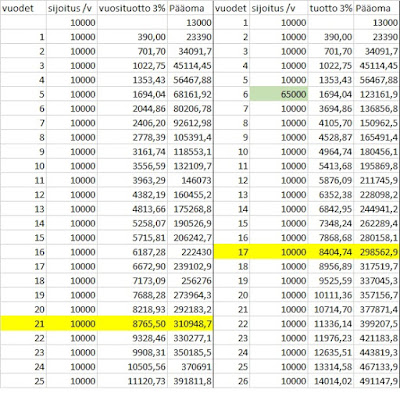The image size is (400, 393).
Task: Click the cell containing 330277,1
Action: (x=190, y=338)
